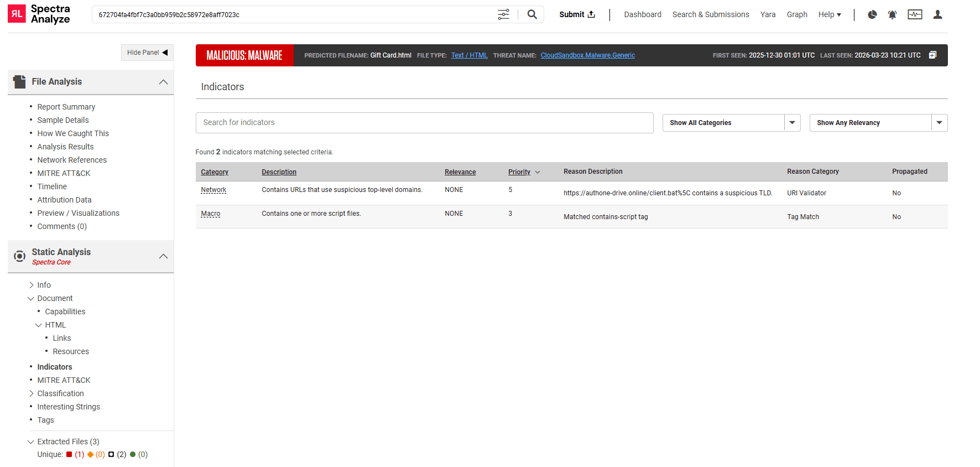Viewport: 980px width, 467px height.
Task: Go to the Dashboard page
Action: point(642,14)
